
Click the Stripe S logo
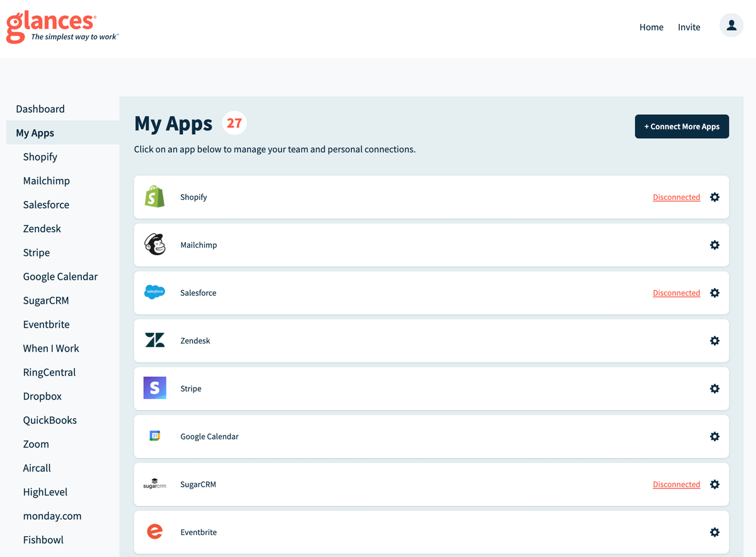tap(154, 388)
